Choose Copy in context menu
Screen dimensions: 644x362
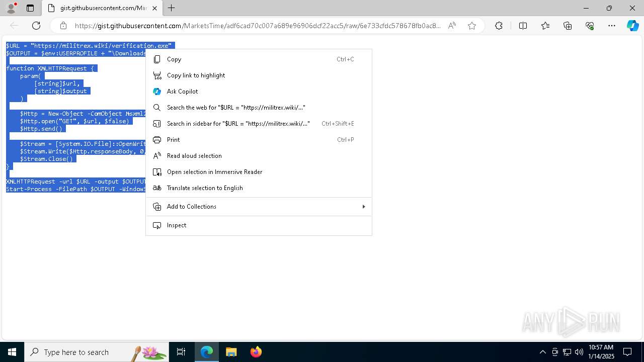(259, 59)
